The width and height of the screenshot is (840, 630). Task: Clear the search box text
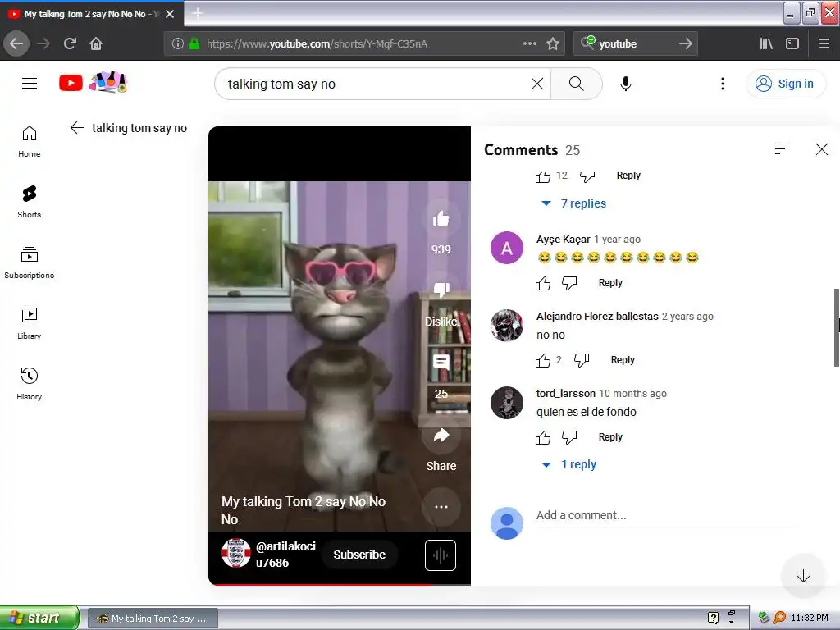[536, 84]
